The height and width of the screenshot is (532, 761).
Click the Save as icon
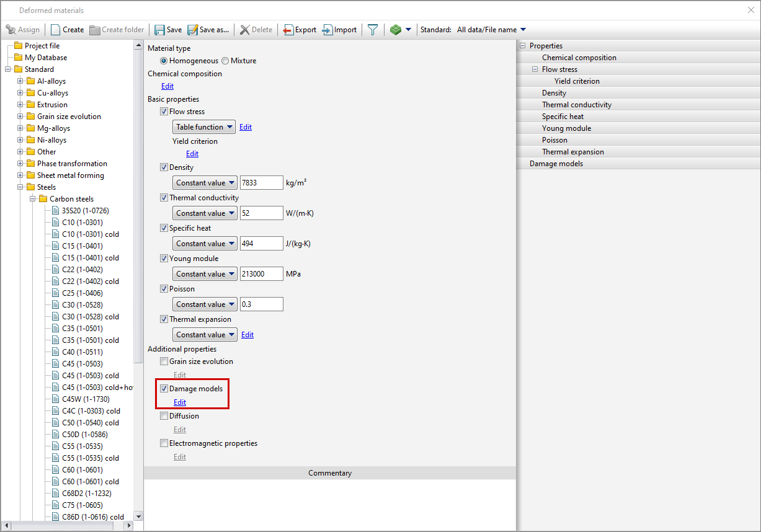point(193,30)
